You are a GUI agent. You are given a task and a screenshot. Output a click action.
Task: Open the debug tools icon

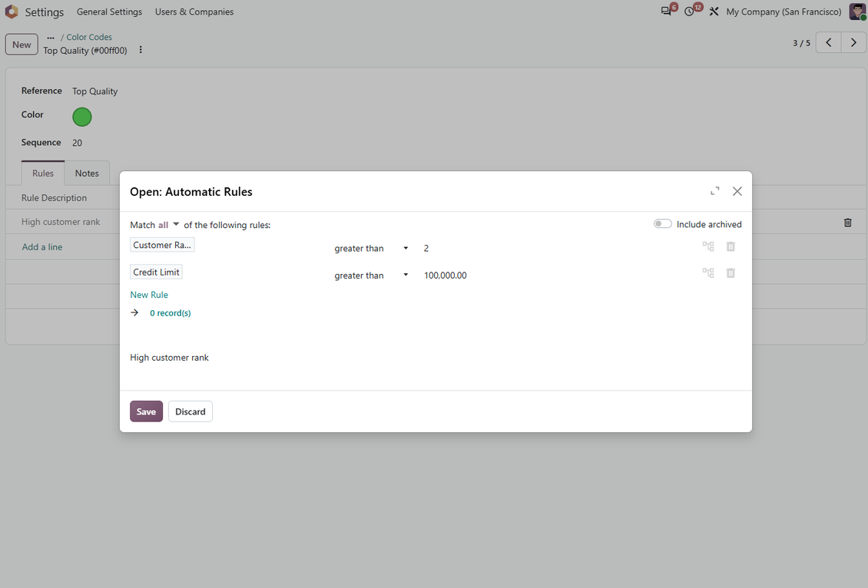[714, 12]
